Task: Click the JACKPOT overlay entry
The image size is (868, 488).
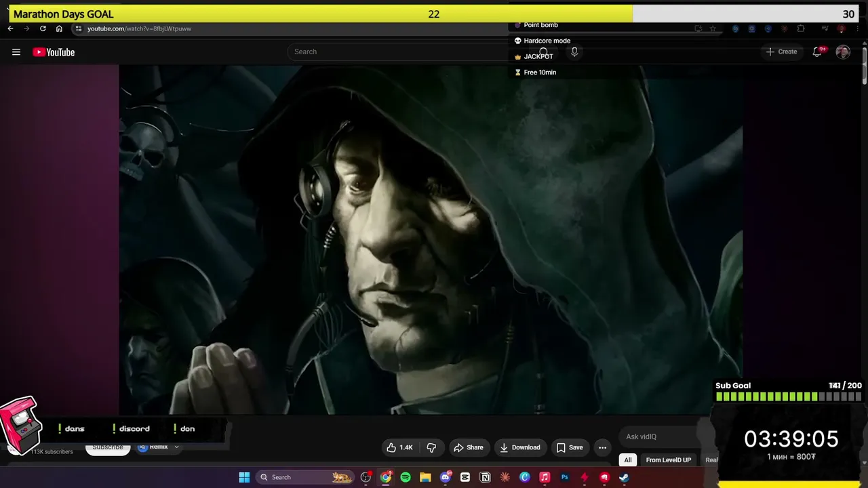Action: pos(534,56)
